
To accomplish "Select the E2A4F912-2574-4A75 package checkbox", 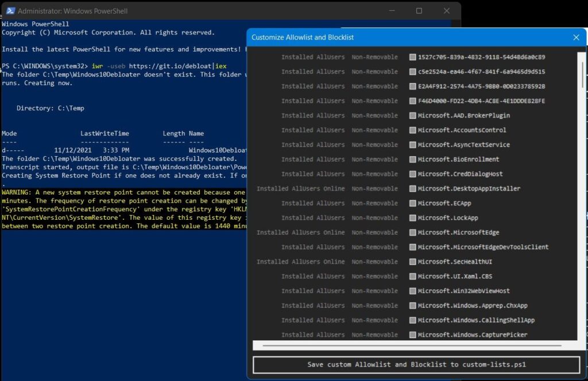I will [x=412, y=86].
